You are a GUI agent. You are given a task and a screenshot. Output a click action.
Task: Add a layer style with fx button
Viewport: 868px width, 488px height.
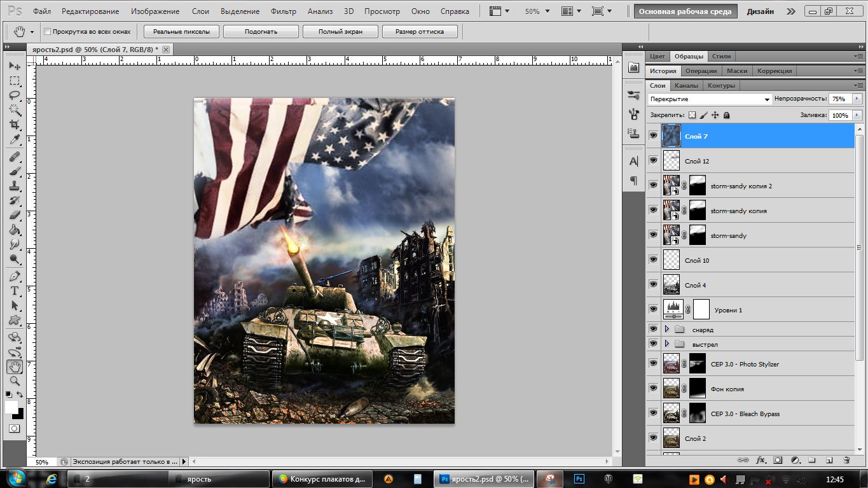click(x=761, y=460)
